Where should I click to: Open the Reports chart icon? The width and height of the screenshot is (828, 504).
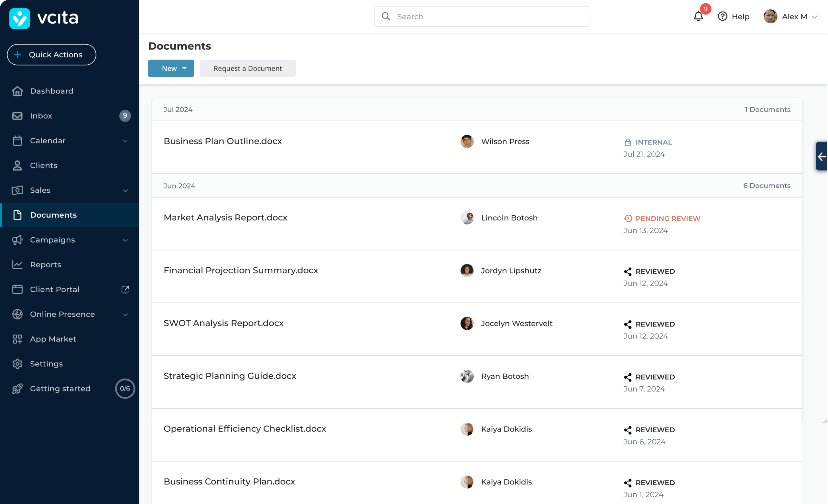tap(17, 264)
